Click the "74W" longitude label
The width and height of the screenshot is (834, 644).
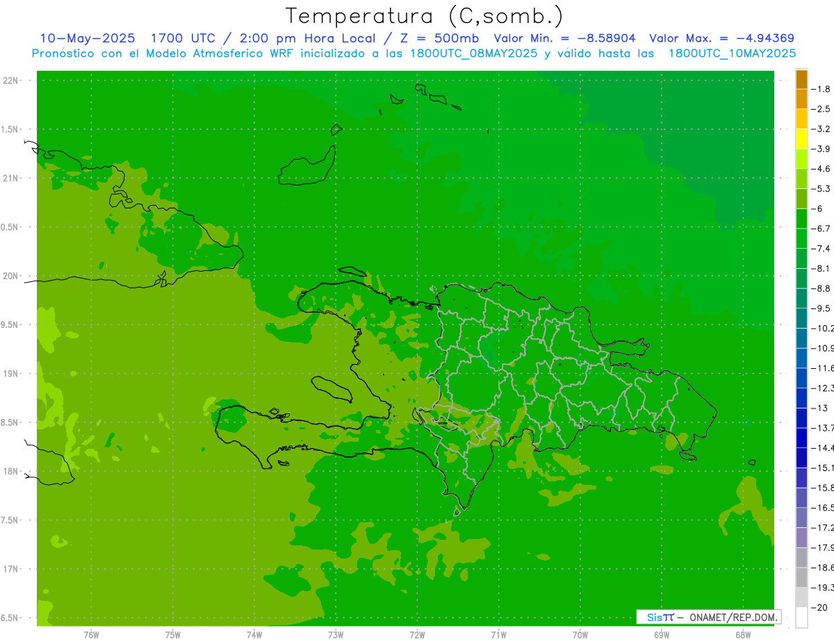(254, 635)
